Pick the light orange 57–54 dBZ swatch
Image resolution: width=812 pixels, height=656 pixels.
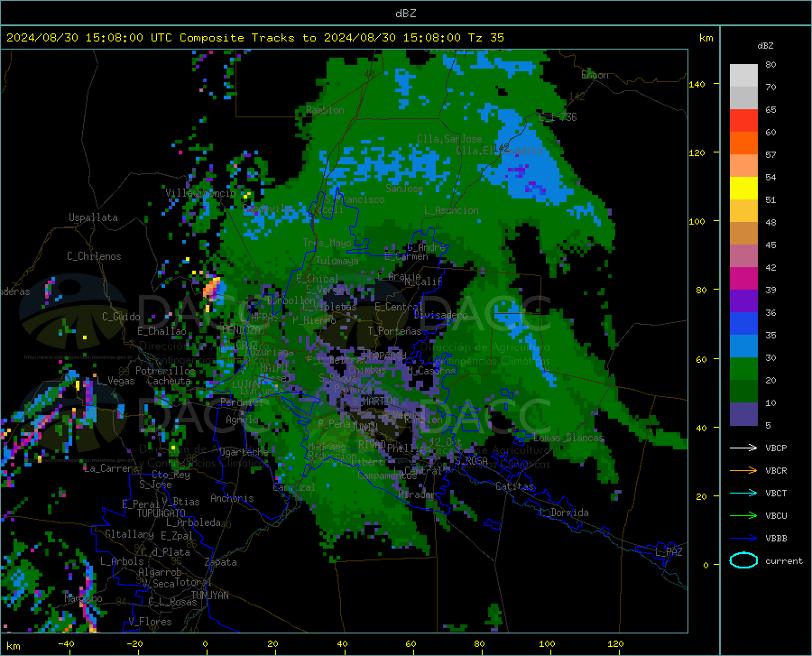tap(743, 166)
